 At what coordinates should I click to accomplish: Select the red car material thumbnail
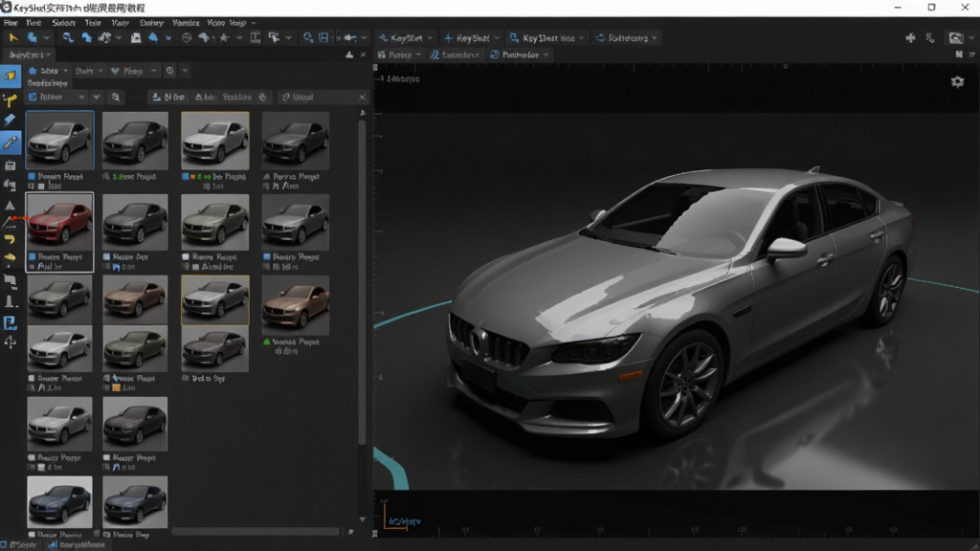60,222
